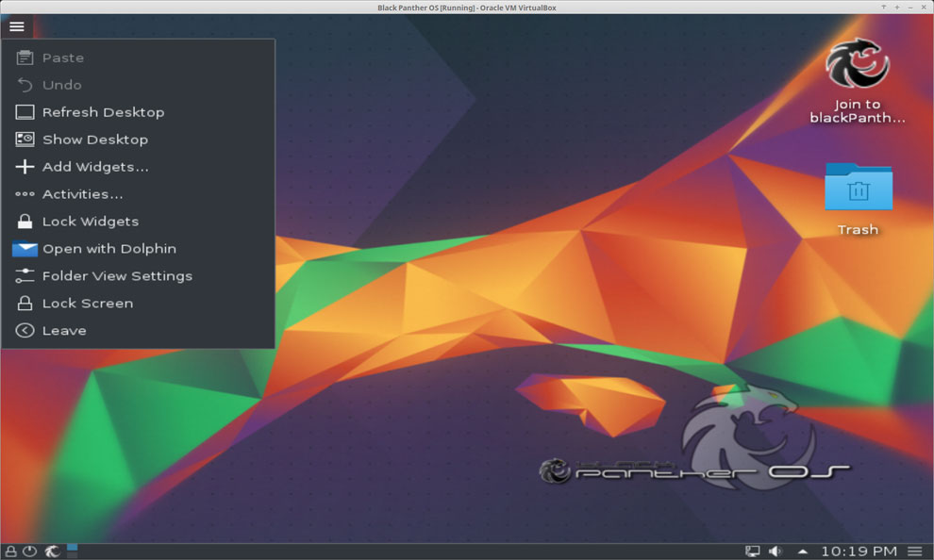
Task: Select Show Desktop from the menu
Action: tap(138, 140)
